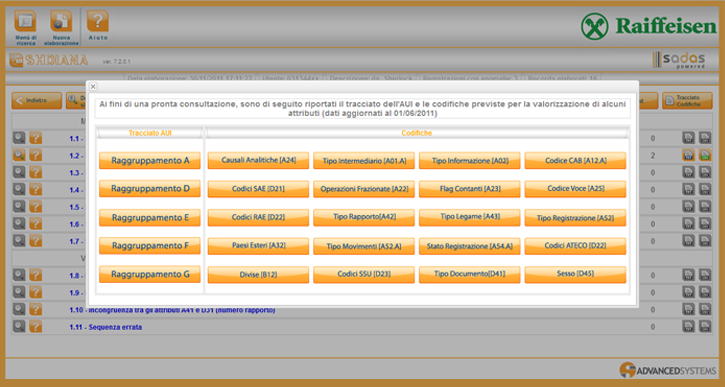Click the Tracciato Codifiche toolbar button

tap(687, 100)
